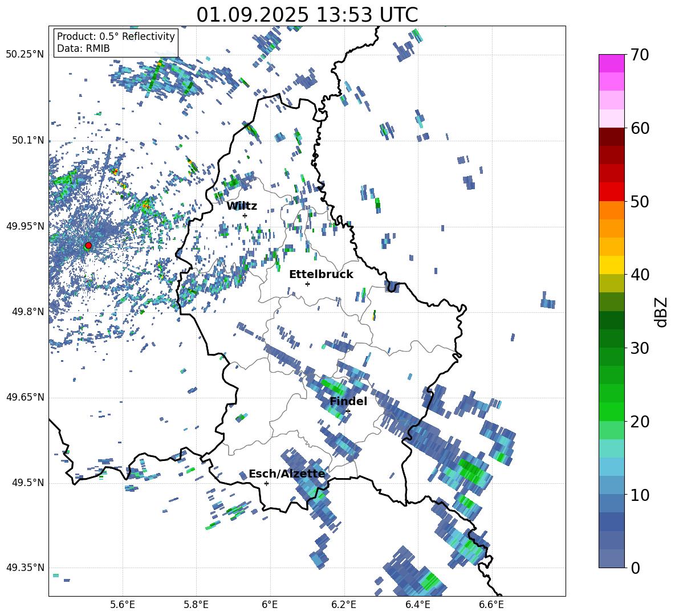Viewport: 675px width, 616px height.
Task: Click the 10 colorbar tick value
Action: point(640,495)
